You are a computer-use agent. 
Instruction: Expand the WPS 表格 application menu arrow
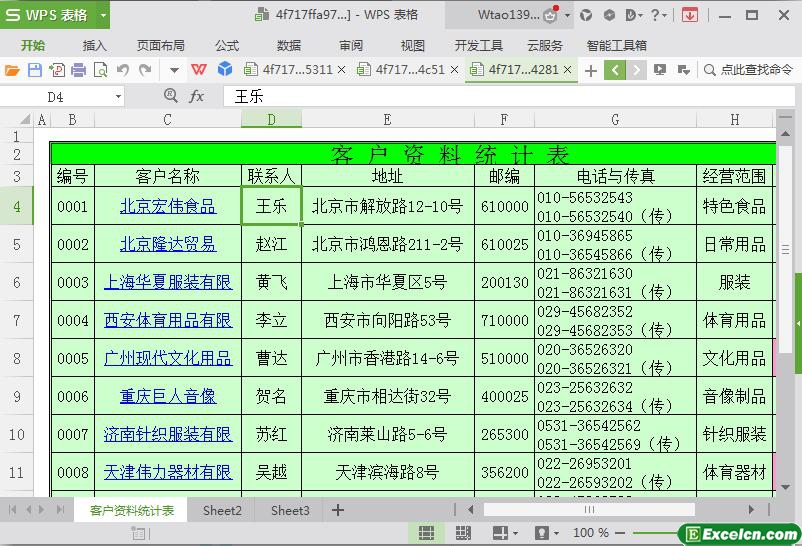tap(103, 15)
